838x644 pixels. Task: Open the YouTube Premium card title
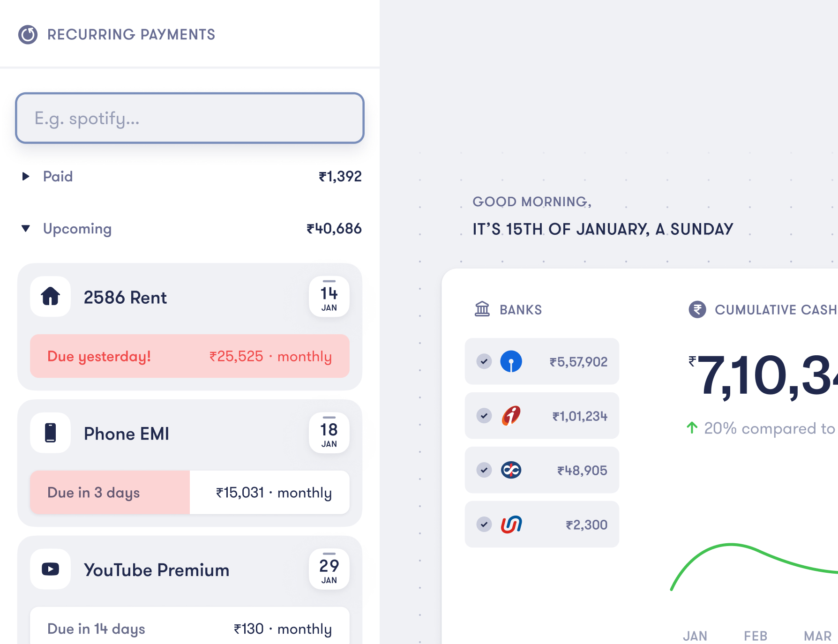pos(157,570)
